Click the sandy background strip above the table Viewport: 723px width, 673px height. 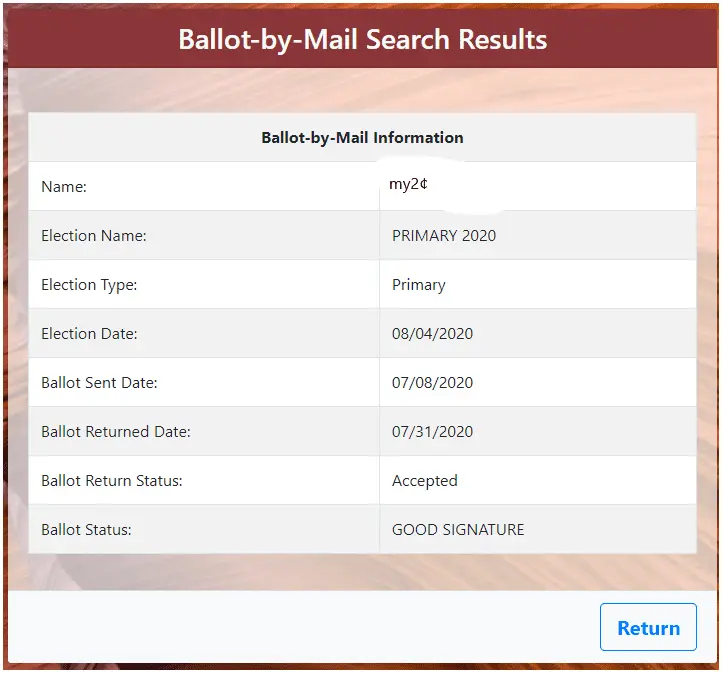pyautogui.click(x=362, y=90)
